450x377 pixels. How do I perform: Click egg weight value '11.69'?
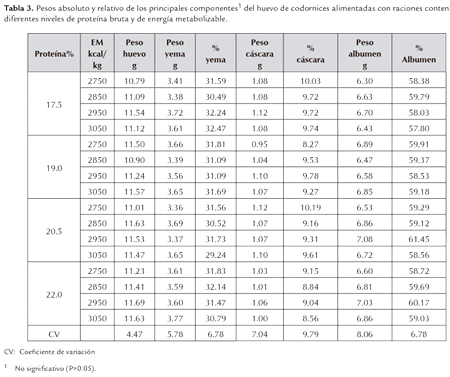tap(134, 303)
